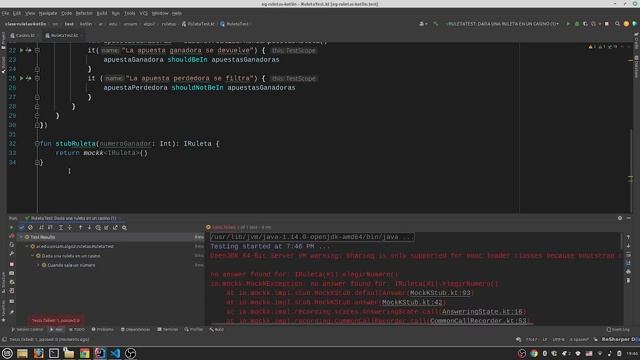The height and width of the screenshot is (360, 640).
Task: Toggle show passed tests checkmark button
Action: click(22, 227)
